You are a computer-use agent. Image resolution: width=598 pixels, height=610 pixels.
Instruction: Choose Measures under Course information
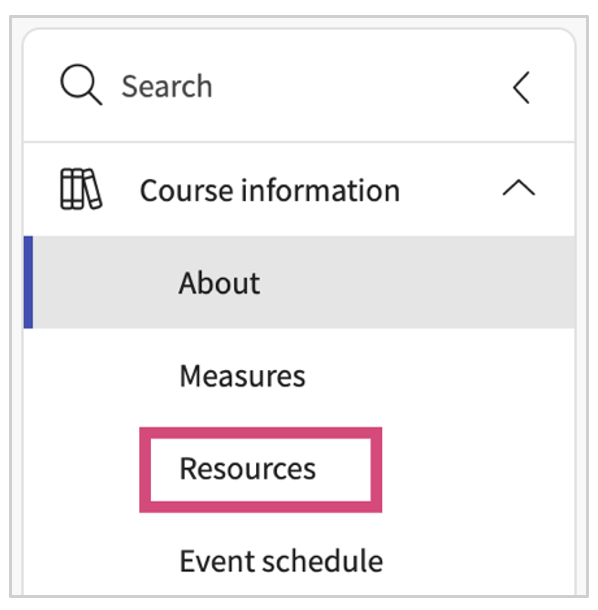(242, 376)
